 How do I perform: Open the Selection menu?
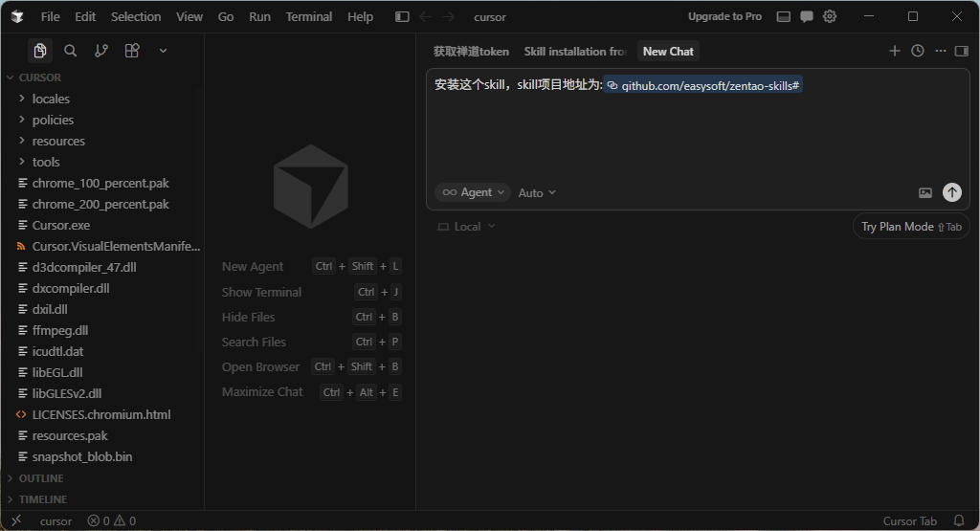(x=136, y=17)
